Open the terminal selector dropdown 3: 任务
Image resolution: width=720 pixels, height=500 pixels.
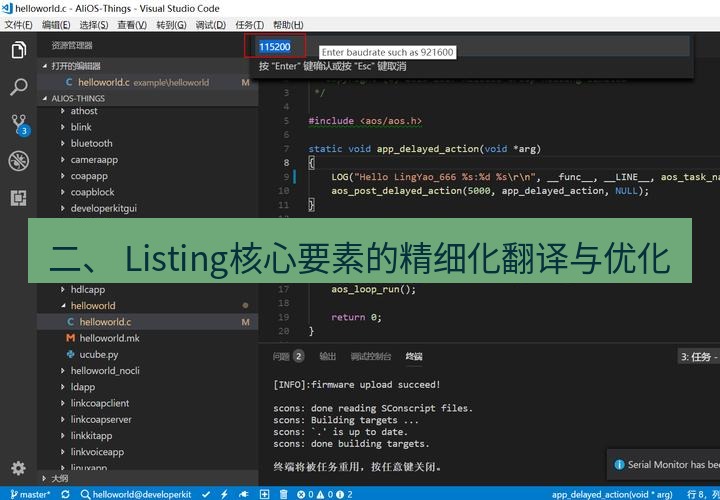[x=699, y=357]
